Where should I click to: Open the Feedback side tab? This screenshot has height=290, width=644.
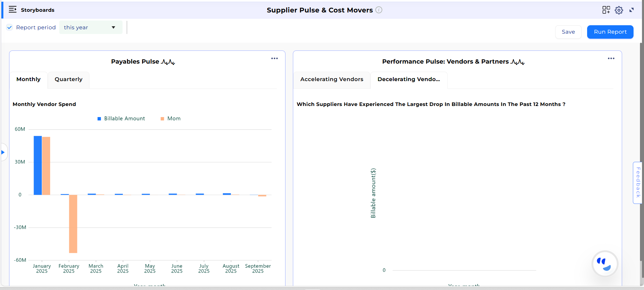pos(638,183)
